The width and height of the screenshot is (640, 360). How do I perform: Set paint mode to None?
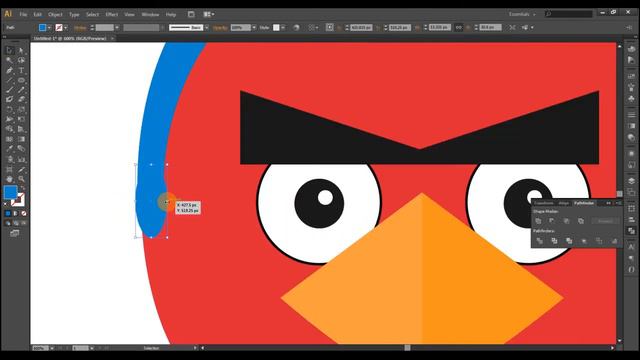24,213
